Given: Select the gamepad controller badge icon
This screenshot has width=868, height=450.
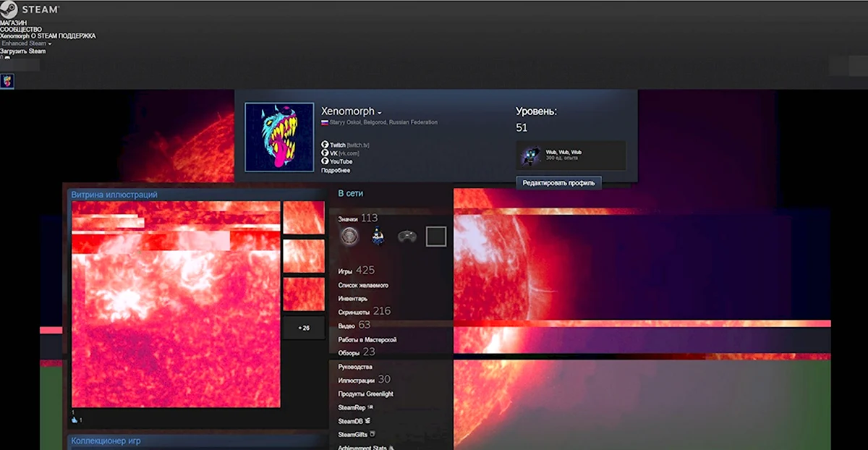Looking at the screenshot, I should click(x=407, y=237).
